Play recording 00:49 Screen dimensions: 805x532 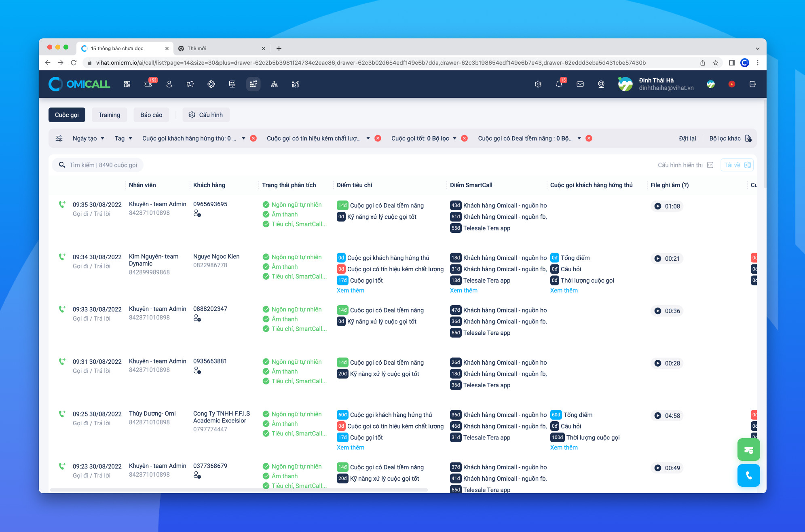[x=658, y=468]
